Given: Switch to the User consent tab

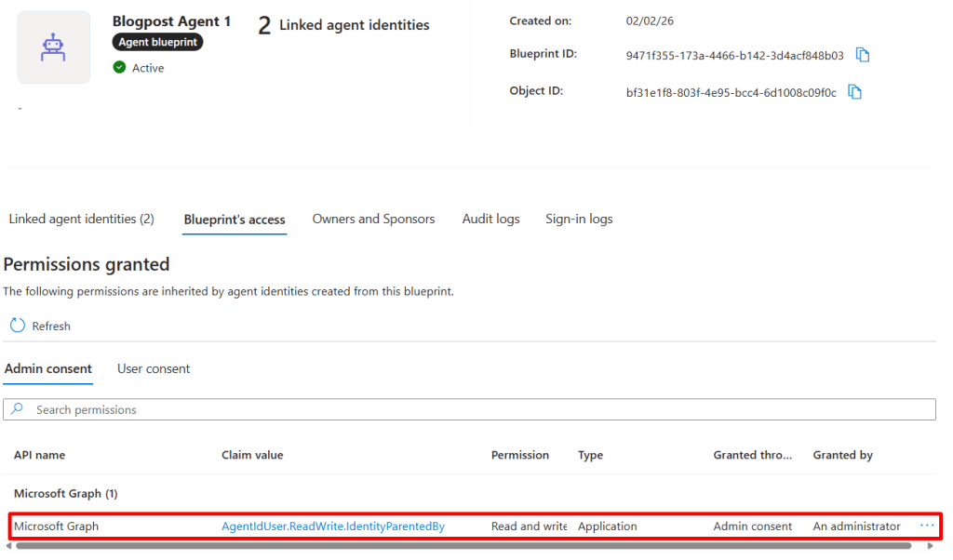Looking at the screenshot, I should (154, 369).
